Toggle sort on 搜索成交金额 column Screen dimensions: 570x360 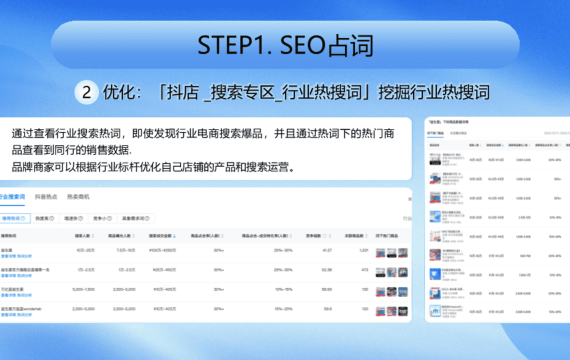pos(174,236)
